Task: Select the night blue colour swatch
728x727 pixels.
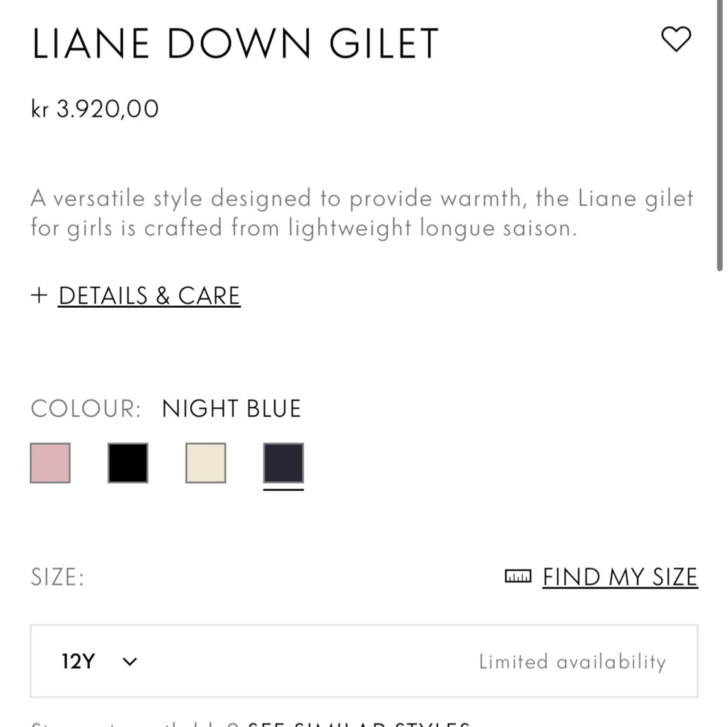Action: [283, 463]
